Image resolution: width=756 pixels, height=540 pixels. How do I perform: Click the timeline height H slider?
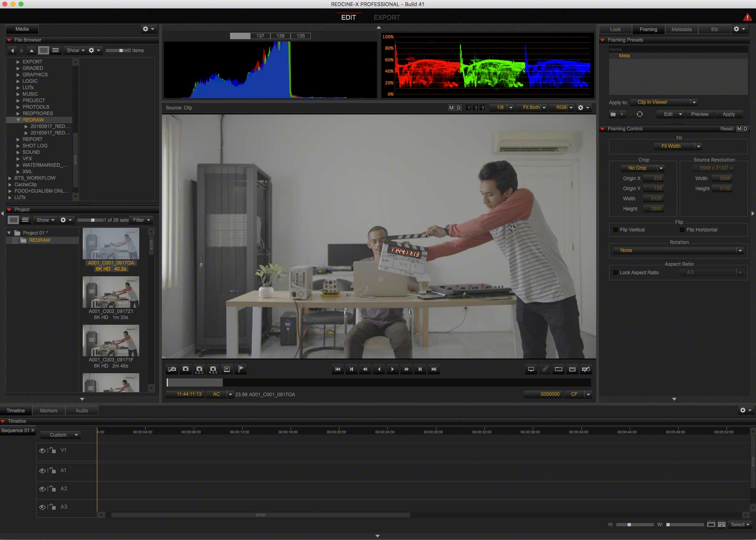point(635,525)
